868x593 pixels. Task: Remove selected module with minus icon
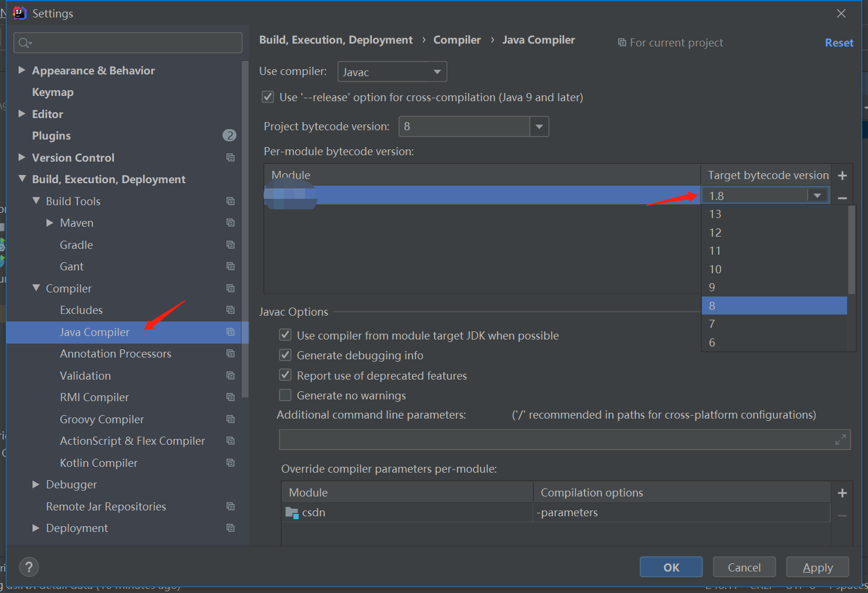point(842,198)
